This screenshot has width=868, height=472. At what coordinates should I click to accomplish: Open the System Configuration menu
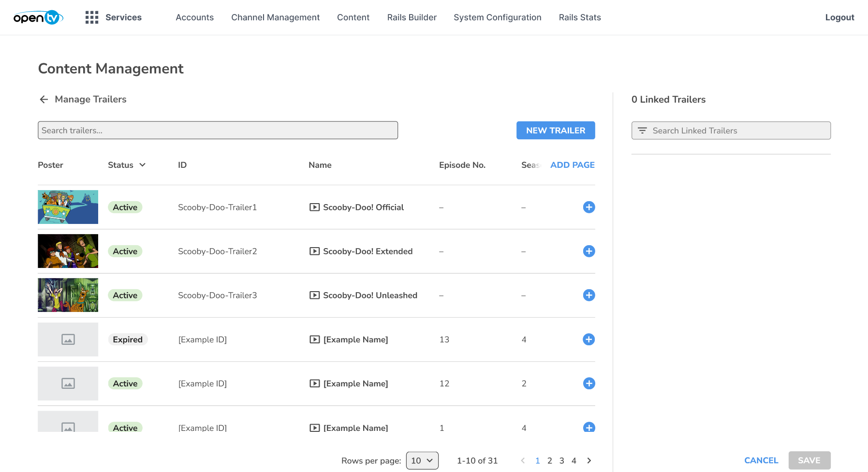pyautogui.click(x=498, y=17)
